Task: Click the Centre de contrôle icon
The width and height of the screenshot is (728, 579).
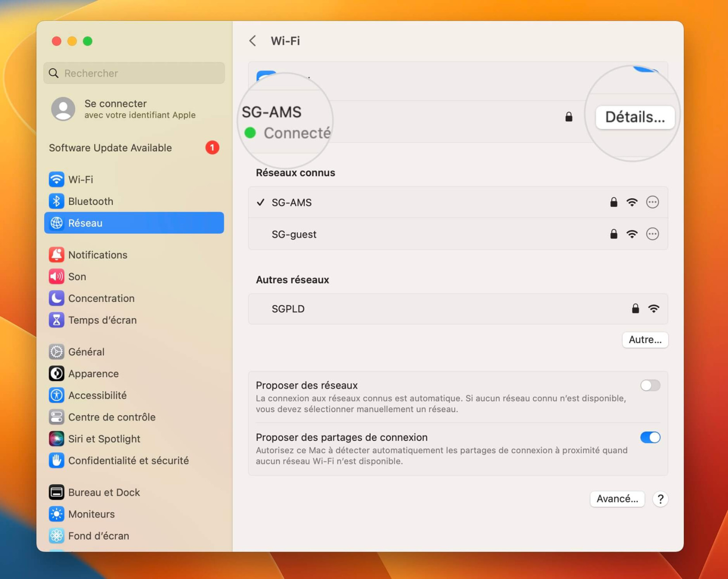Action: 57,417
